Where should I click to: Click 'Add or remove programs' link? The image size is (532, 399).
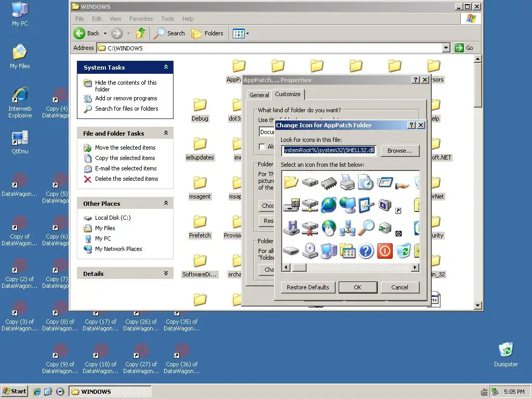pos(126,98)
